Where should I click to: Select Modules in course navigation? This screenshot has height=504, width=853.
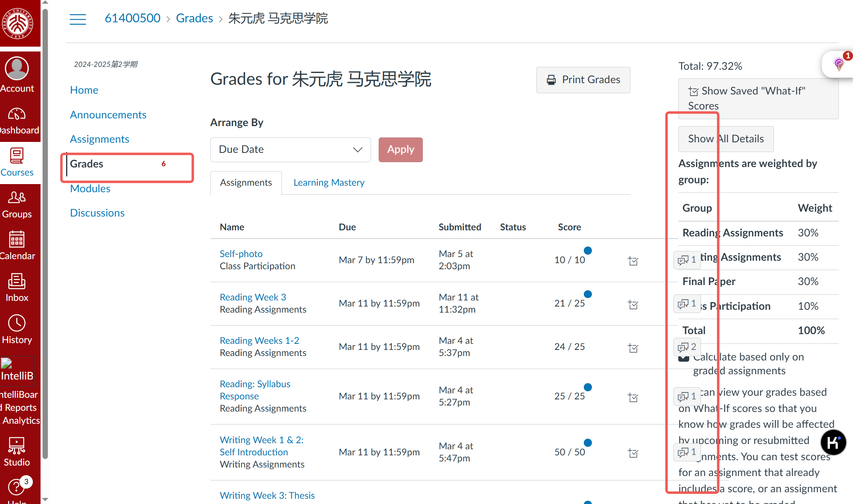pos(90,189)
